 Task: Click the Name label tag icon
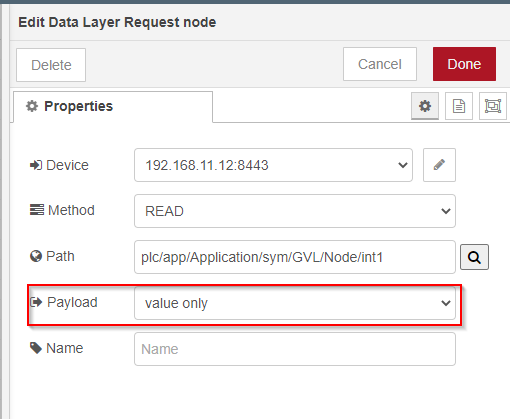tap(36, 348)
